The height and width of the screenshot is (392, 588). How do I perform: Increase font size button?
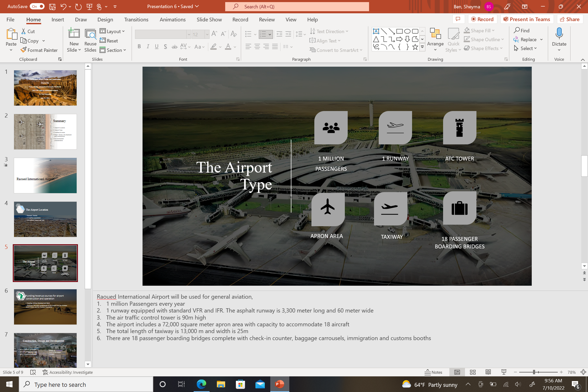(214, 34)
